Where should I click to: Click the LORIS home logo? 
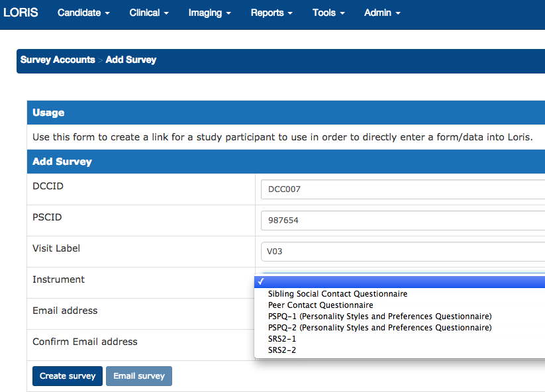coord(21,13)
